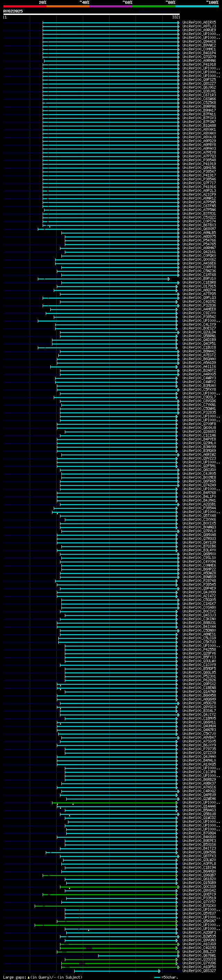The image size is (222, 980).
Task: Select hit label UniRef100_A4R0G5
Action: pos(199,374)
